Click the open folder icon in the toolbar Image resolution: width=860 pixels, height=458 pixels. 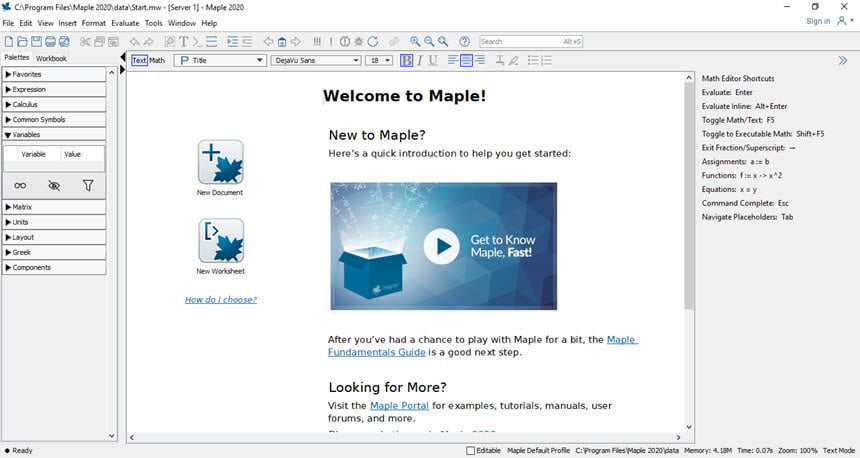[x=22, y=42]
